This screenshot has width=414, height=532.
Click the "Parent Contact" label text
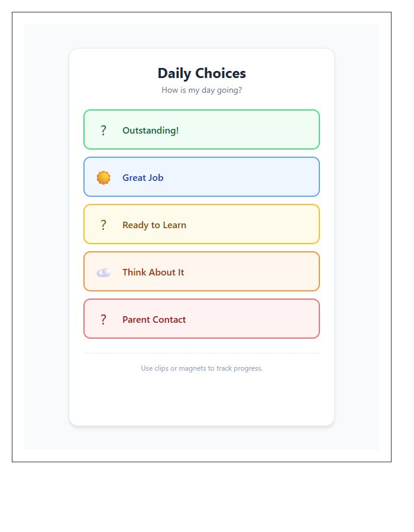(x=154, y=320)
